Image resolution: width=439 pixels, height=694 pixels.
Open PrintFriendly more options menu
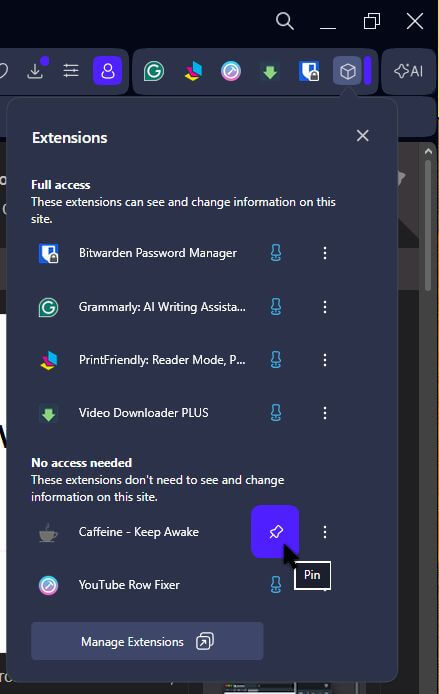pos(325,360)
